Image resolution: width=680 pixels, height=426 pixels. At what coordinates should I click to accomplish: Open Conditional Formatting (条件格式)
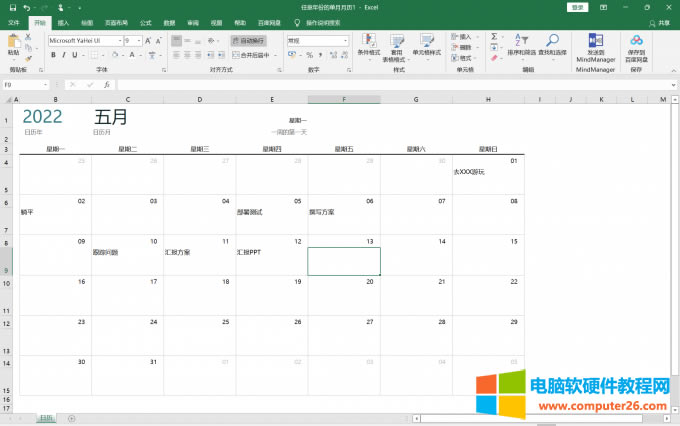(x=369, y=45)
